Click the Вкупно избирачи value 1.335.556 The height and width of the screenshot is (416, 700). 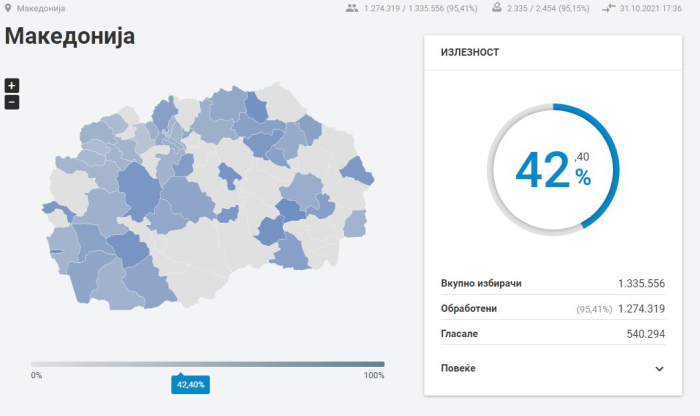pyautogui.click(x=641, y=283)
